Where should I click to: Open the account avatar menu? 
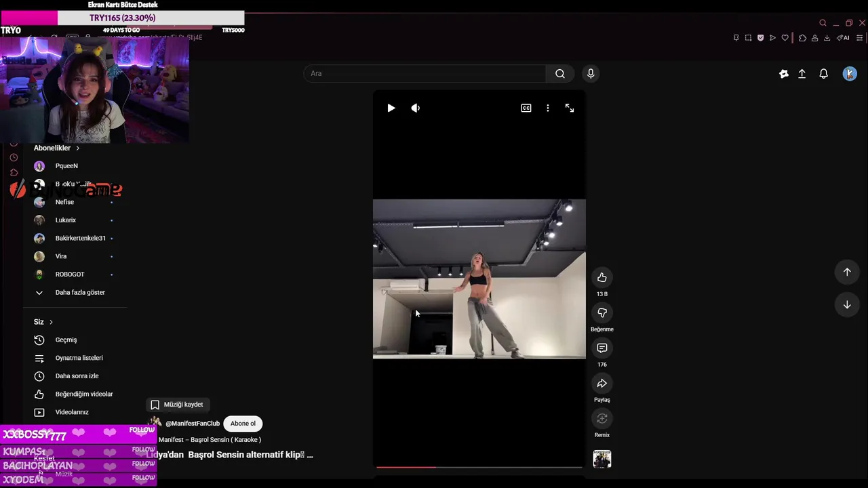coord(850,74)
